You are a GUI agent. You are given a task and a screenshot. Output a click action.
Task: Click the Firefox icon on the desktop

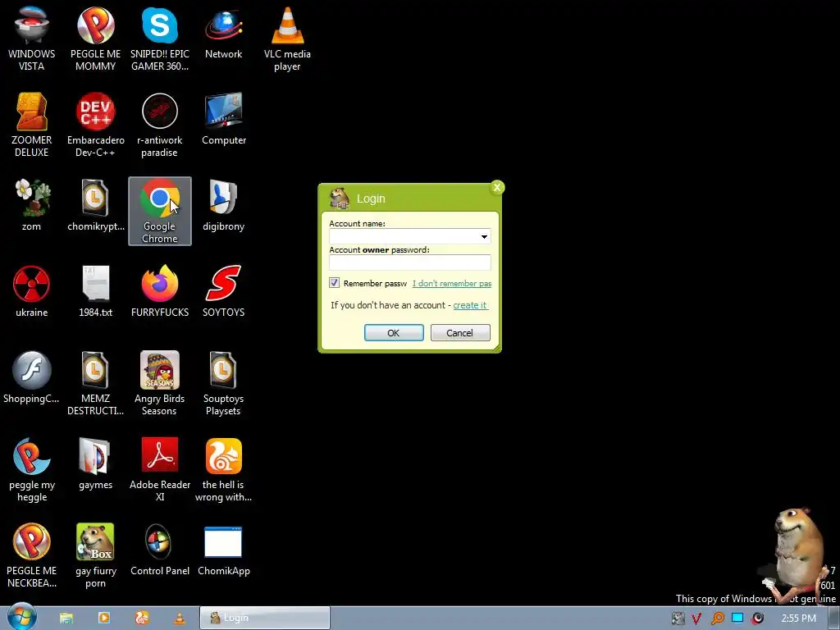(160, 291)
